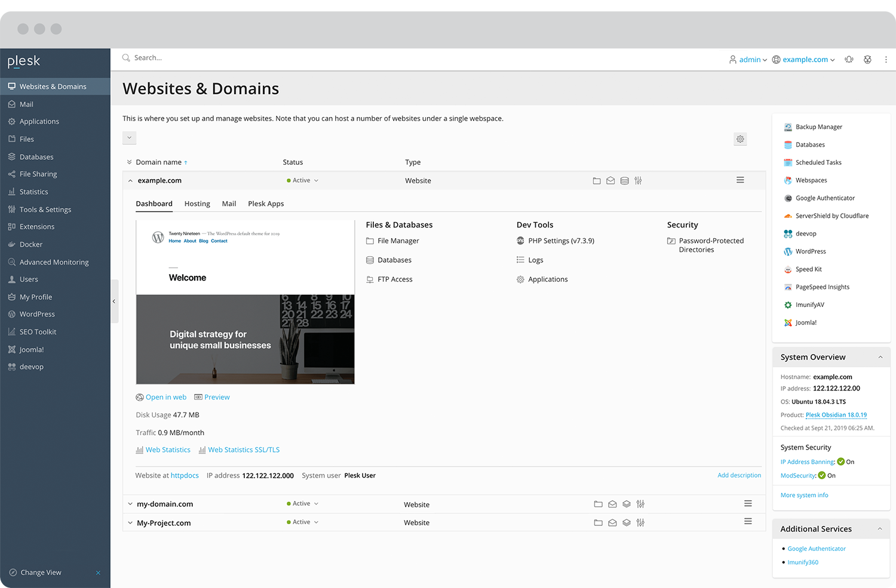Screen dimensions: 896x588
Task: Open the Active status dropdown for My-Project.com
Action: click(303, 522)
